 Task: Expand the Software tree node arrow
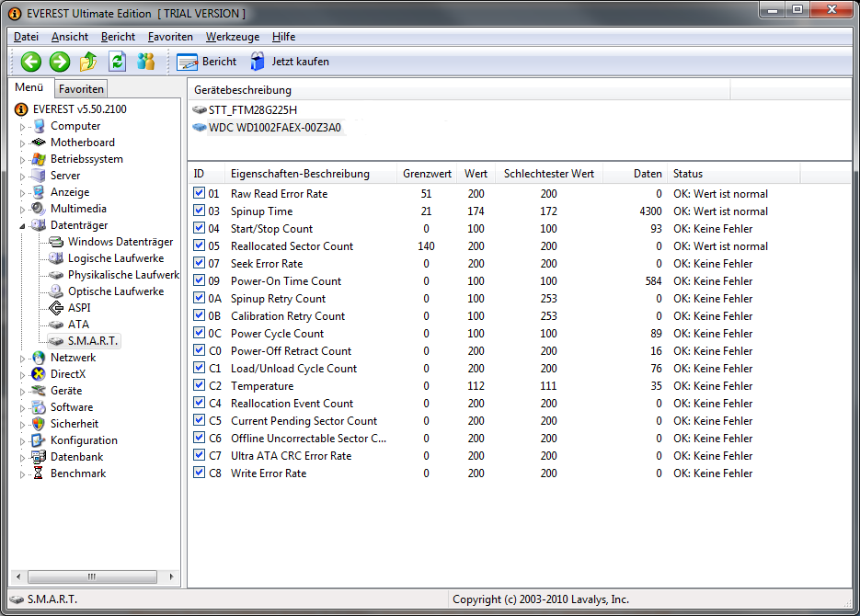point(22,408)
